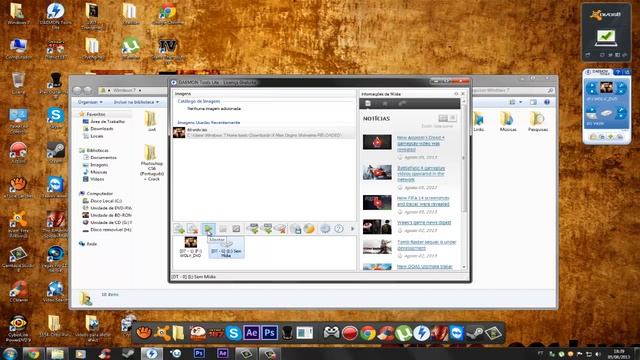This screenshot has height=360, width=640.
Task: Click the Explorer search field
Action: (512, 90)
